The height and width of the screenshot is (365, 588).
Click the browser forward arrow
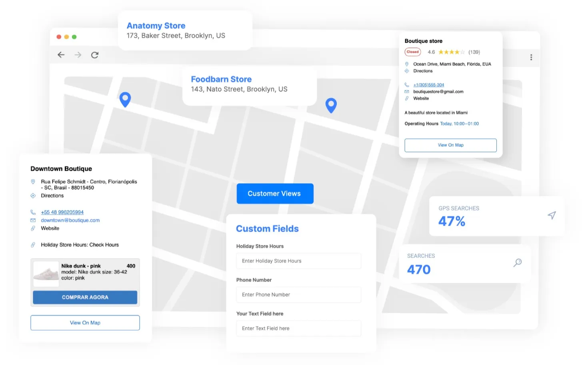coord(78,55)
